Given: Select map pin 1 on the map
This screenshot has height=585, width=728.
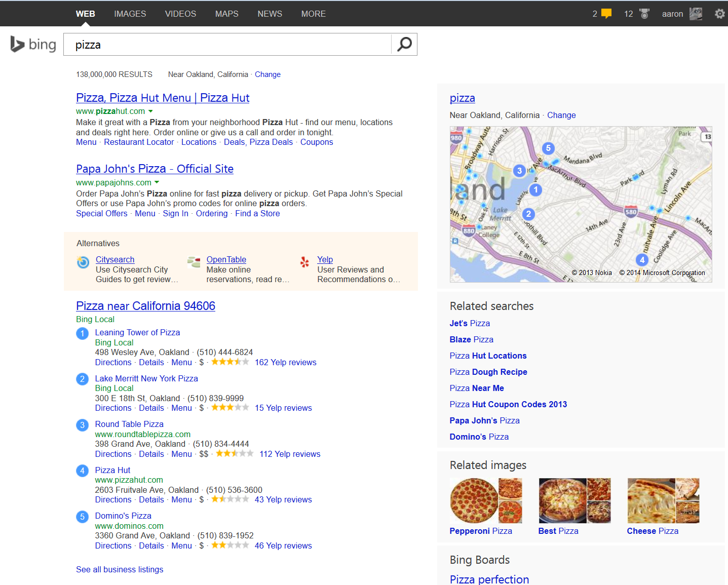Looking at the screenshot, I should click(x=535, y=190).
